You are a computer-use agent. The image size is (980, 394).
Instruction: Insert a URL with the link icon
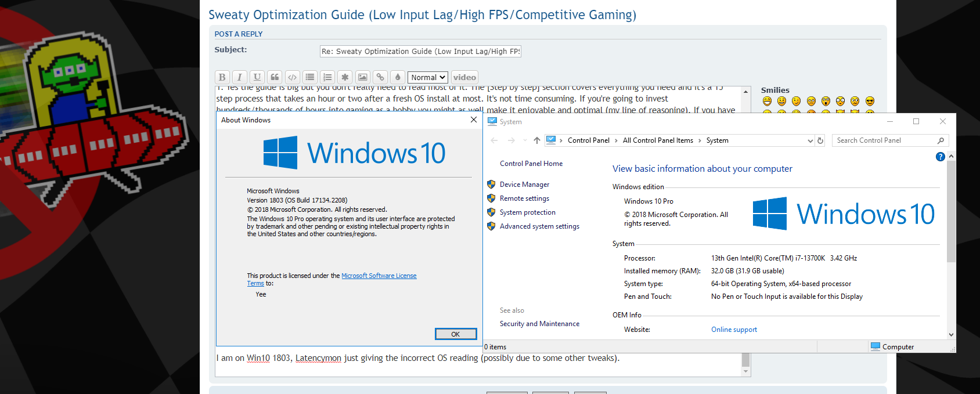380,77
